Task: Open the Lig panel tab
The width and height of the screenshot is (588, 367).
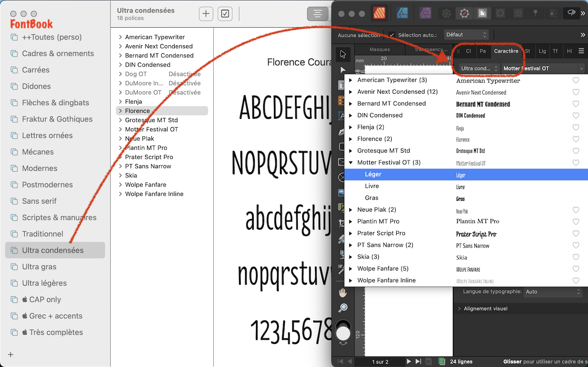Action: (x=542, y=51)
